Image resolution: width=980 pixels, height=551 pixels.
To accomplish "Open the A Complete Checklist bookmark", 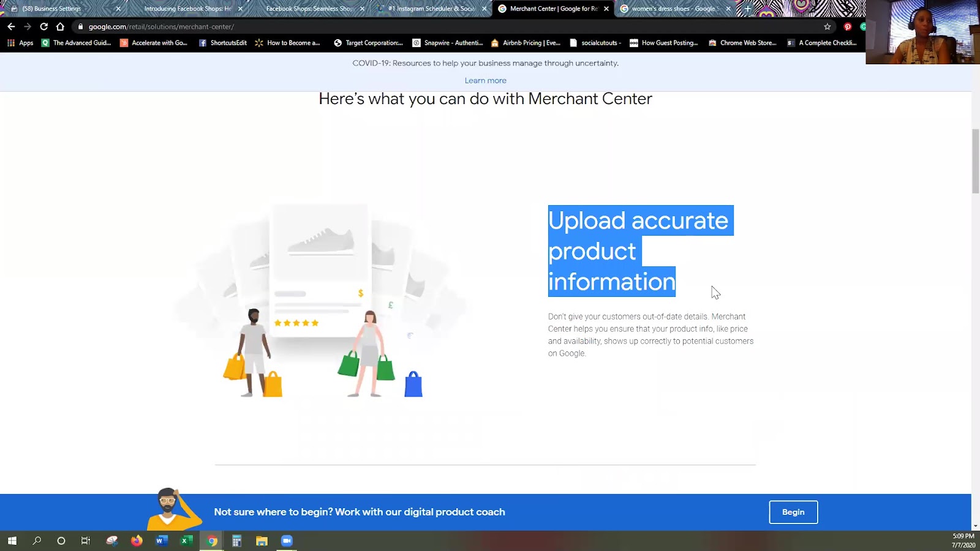I will pos(822,43).
